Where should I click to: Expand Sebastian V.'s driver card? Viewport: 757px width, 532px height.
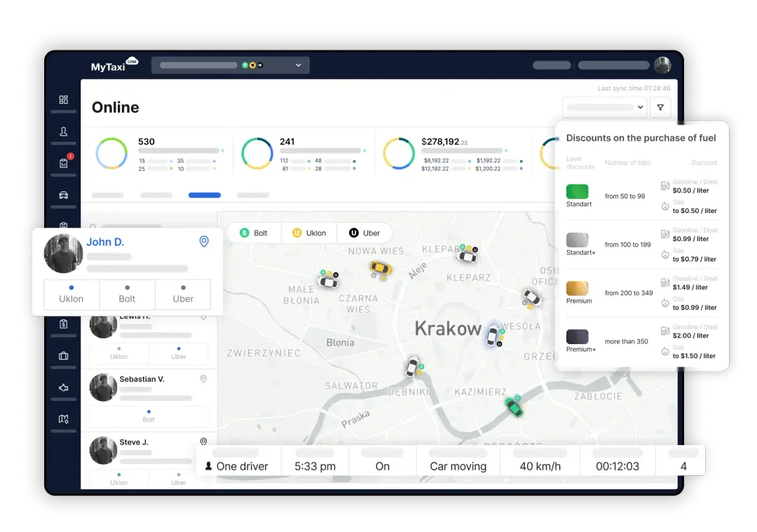[203, 378]
